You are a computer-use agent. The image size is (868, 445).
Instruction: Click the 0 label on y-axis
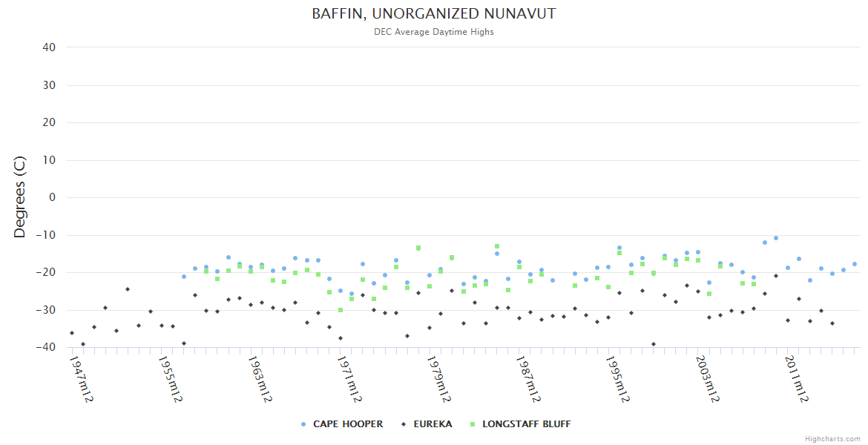click(x=52, y=197)
